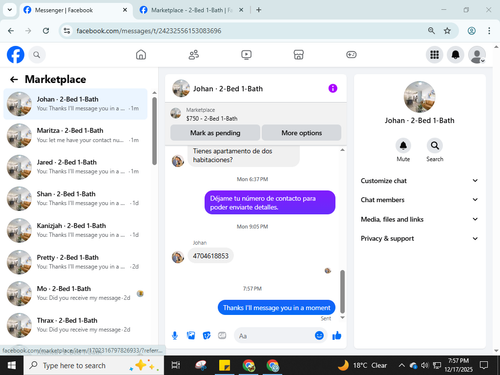Click the large Johan profile picture in side panel

coord(419,97)
